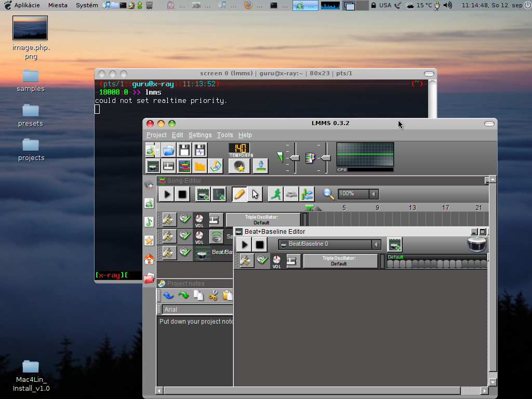
Task: Undo in Project notes toolbar
Action: [x=169, y=296]
